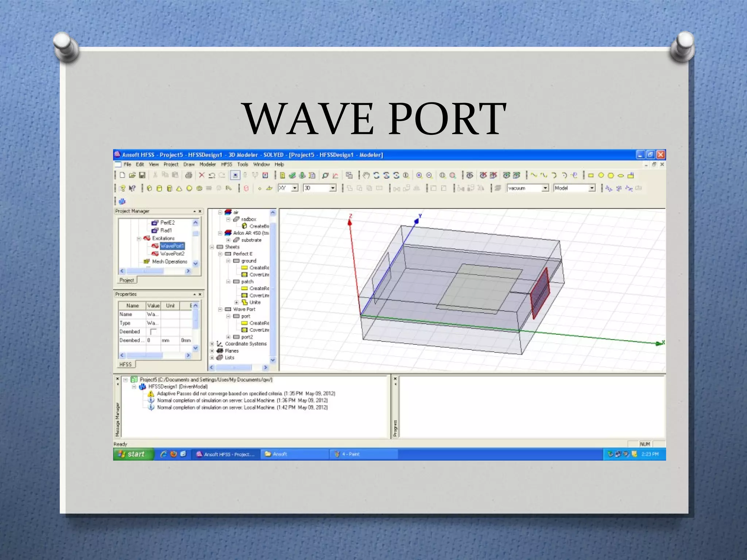
Task: Select the radbox object
Action: 249,219
